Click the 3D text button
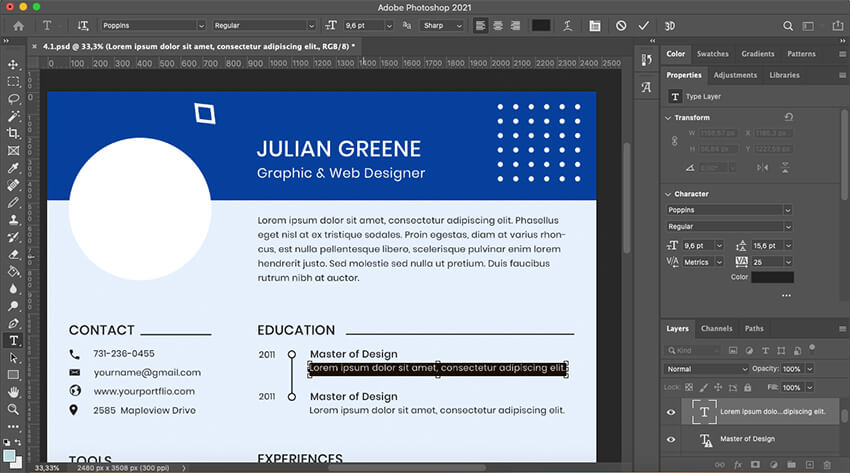Viewport: 850px width, 473px height. [x=670, y=26]
